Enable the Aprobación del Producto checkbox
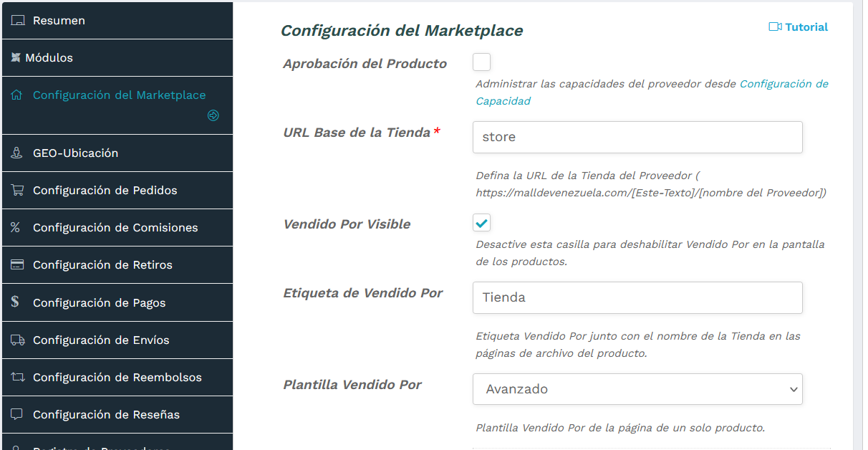 481,62
